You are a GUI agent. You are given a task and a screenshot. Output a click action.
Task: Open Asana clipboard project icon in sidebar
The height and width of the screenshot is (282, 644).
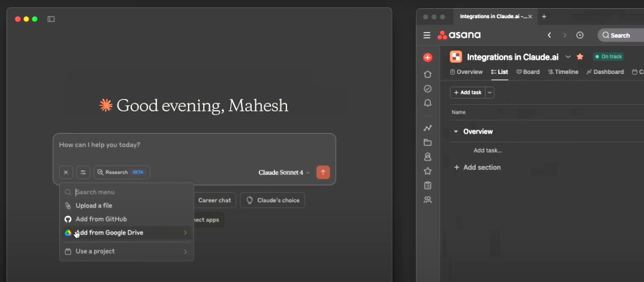[x=427, y=185]
